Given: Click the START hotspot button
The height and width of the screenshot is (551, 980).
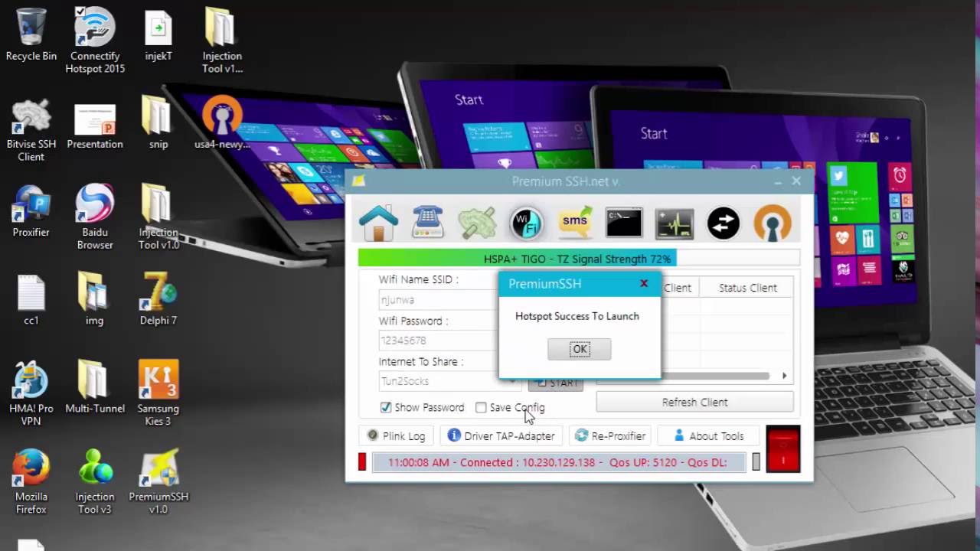Looking at the screenshot, I should [x=556, y=383].
